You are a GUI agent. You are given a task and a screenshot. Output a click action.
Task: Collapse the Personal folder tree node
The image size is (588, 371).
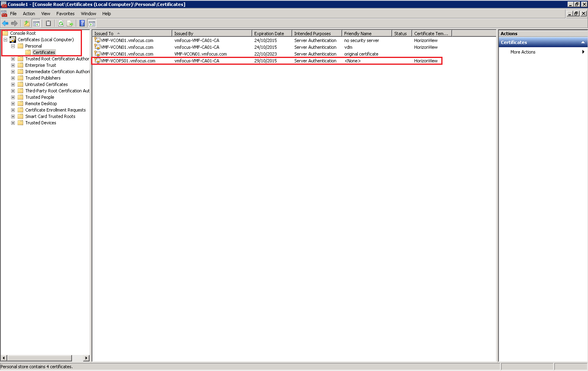click(13, 46)
